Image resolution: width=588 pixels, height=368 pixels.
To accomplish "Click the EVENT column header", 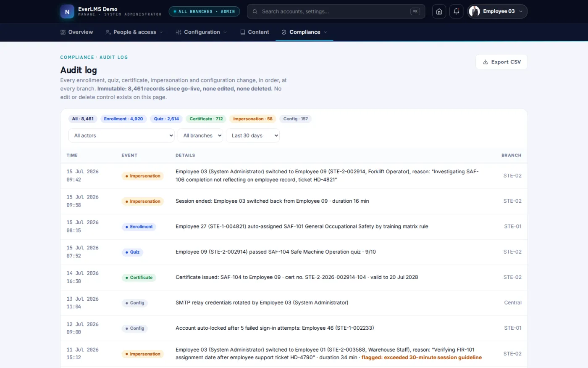I will coord(129,155).
